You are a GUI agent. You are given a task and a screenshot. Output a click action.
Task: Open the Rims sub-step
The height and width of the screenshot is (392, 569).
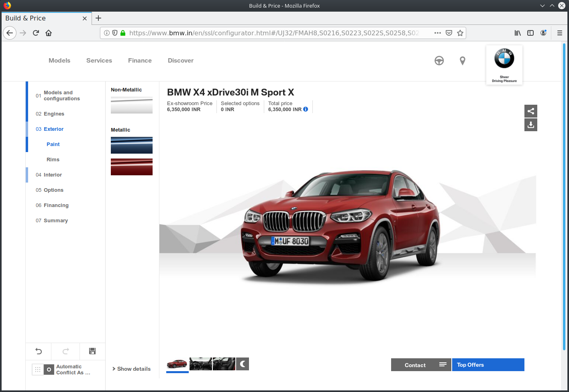53,160
